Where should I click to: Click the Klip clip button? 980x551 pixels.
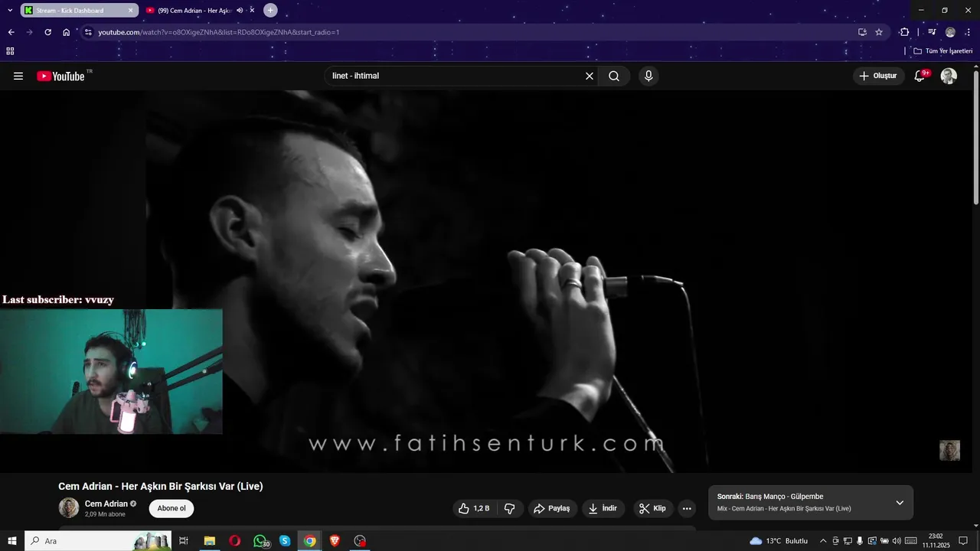click(x=653, y=508)
